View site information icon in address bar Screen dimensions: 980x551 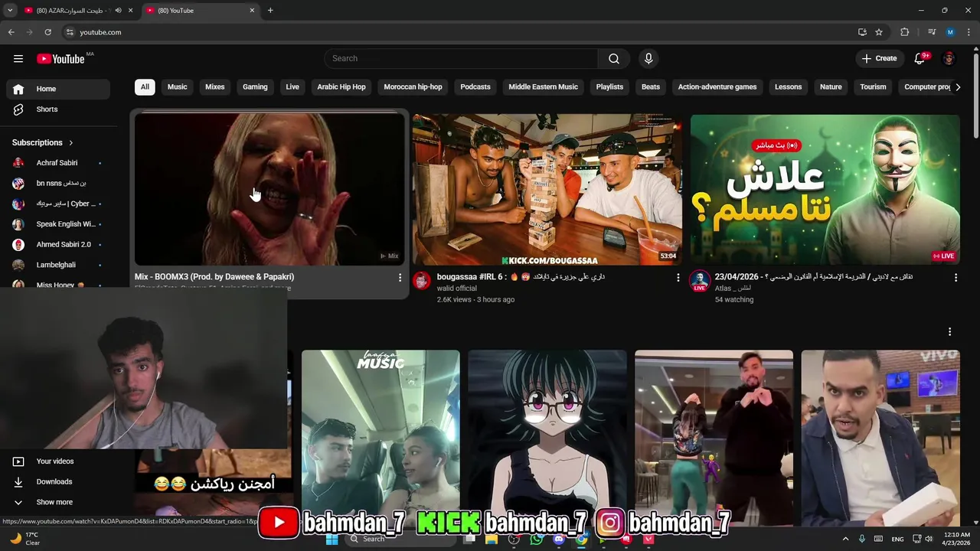[x=70, y=32]
